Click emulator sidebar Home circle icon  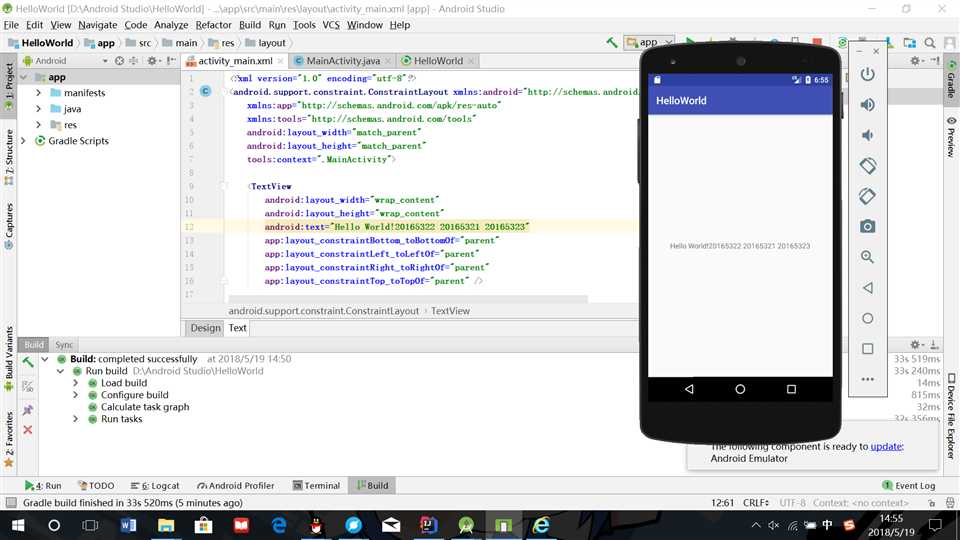(868, 318)
